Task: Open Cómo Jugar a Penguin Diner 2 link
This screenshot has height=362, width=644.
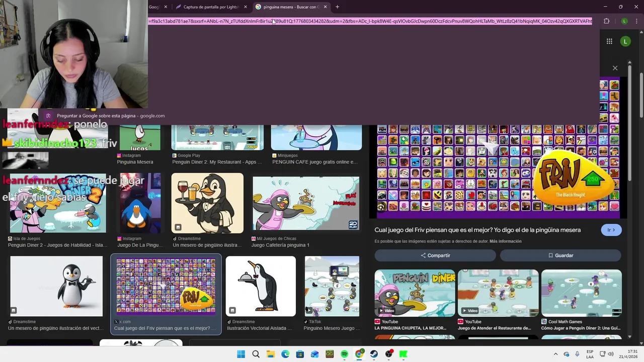Action: (581, 328)
